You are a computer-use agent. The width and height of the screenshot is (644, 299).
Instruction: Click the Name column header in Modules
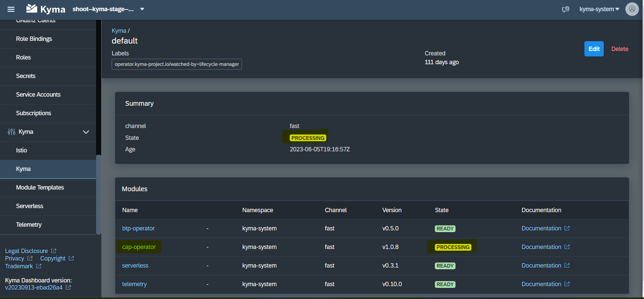click(x=130, y=210)
